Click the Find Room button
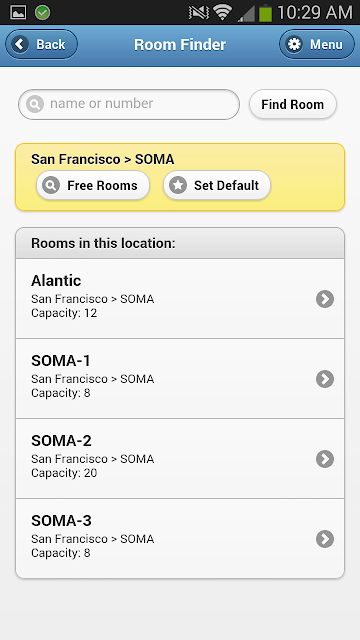 tap(293, 104)
